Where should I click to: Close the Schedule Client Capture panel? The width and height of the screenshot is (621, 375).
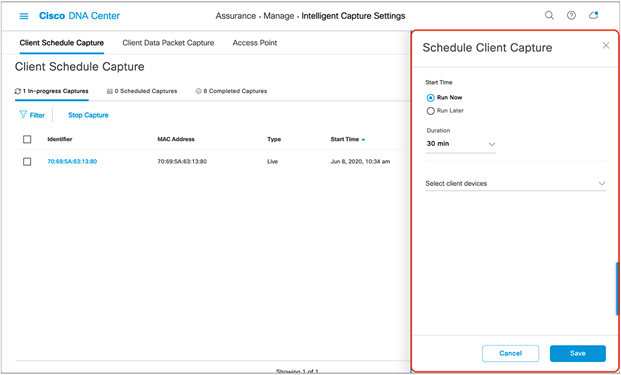(606, 45)
